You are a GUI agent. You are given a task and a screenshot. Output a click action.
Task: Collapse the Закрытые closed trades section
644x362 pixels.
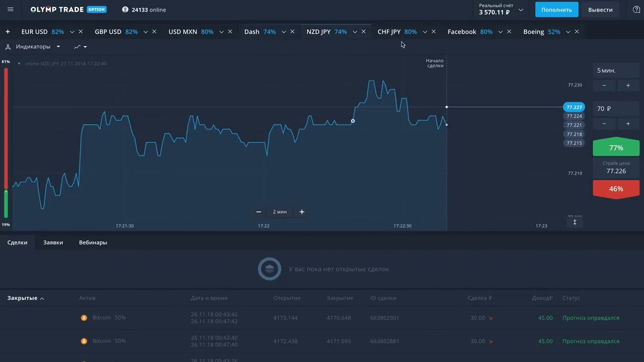click(x=26, y=298)
